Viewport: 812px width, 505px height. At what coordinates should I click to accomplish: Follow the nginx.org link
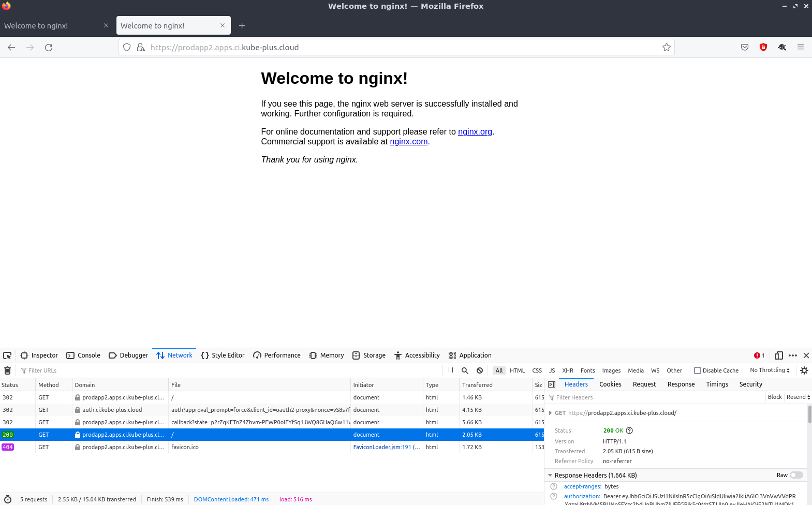[x=475, y=132]
